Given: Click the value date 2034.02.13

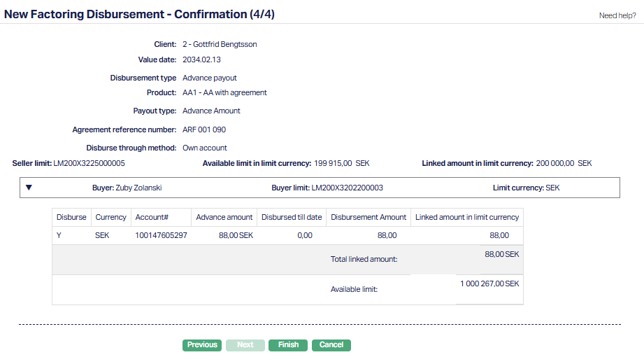Looking at the screenshot, I should click(x=201, y=59).
